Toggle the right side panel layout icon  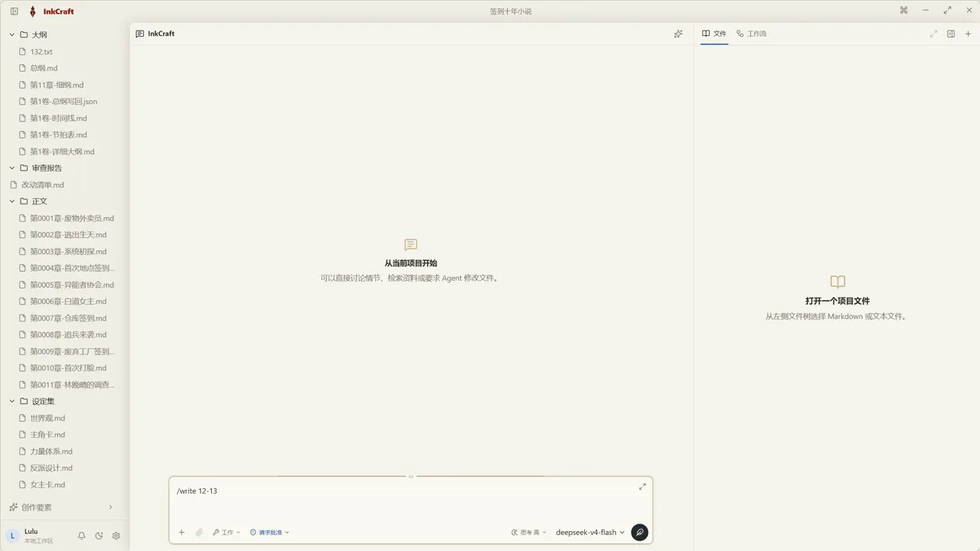[951, 34]
